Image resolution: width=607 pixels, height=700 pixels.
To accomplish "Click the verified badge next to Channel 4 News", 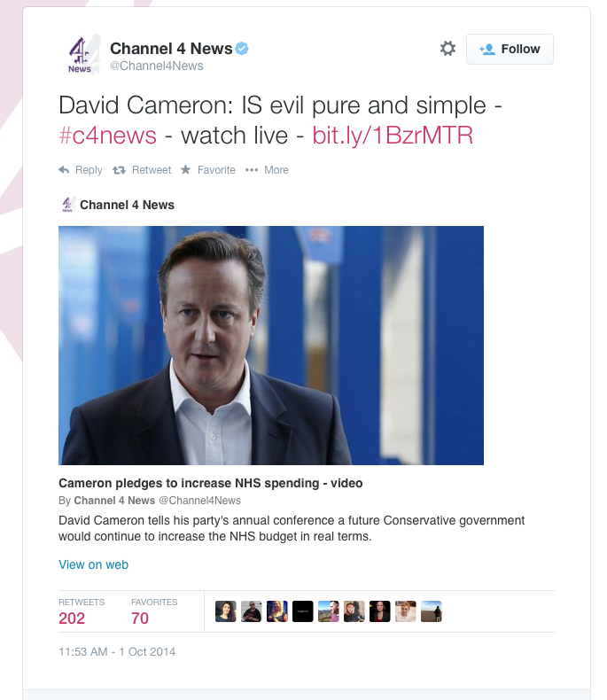I will pyautogui.click(x=242, y=48).
